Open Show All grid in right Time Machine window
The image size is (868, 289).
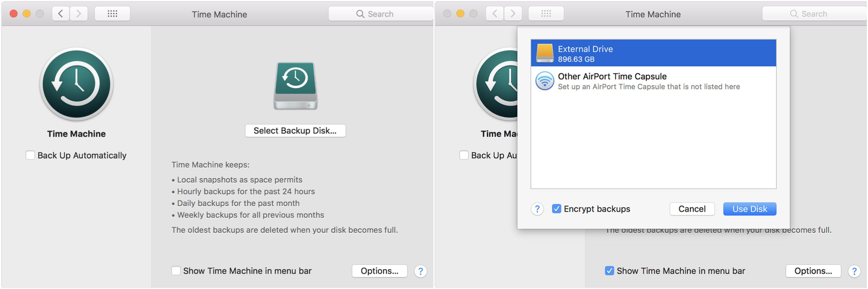(546, 14)
